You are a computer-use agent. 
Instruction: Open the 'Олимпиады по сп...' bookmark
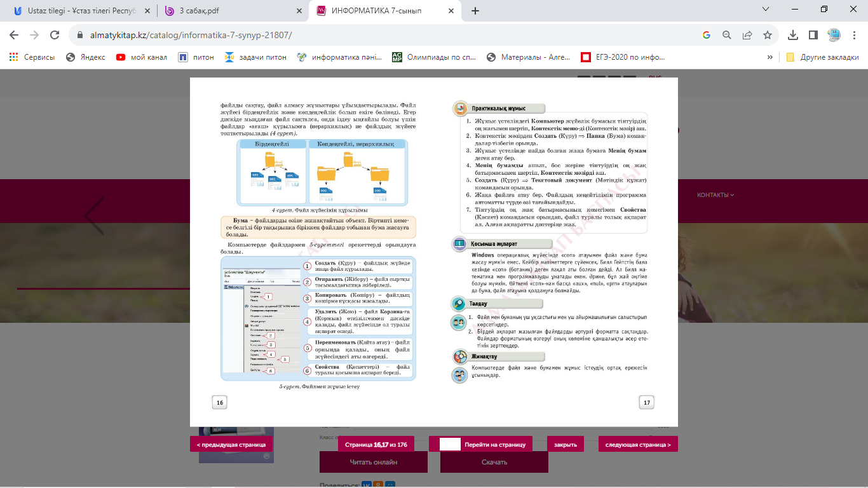click(434, 57)
